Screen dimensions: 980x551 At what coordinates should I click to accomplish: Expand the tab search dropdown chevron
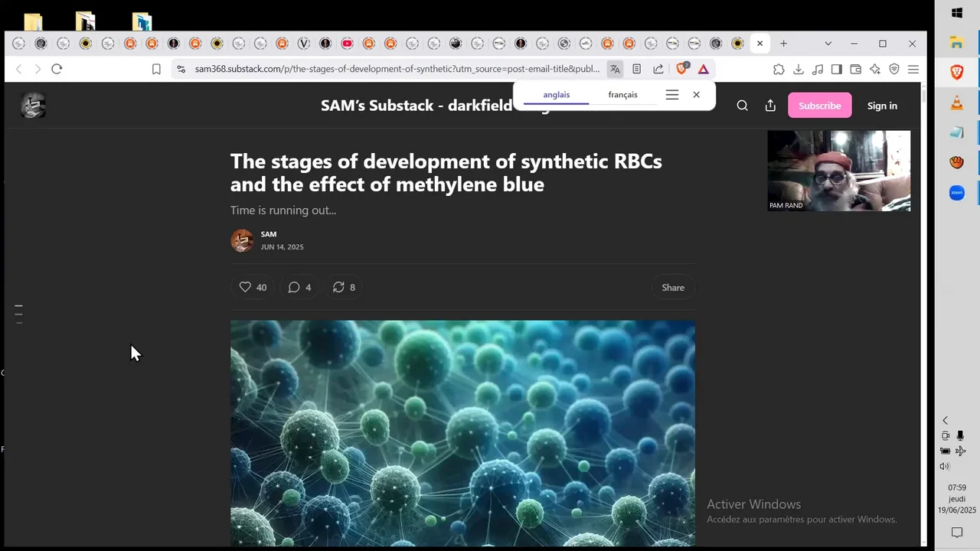828,44
